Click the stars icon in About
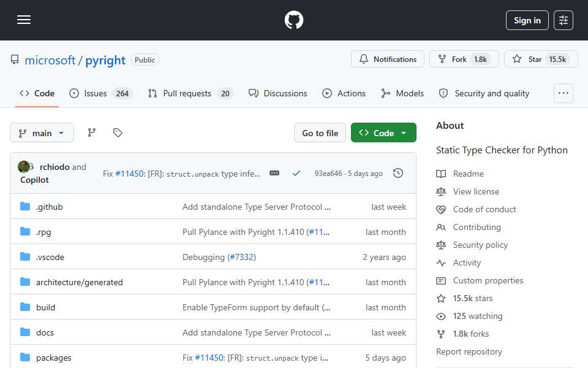 pos(441,299)
